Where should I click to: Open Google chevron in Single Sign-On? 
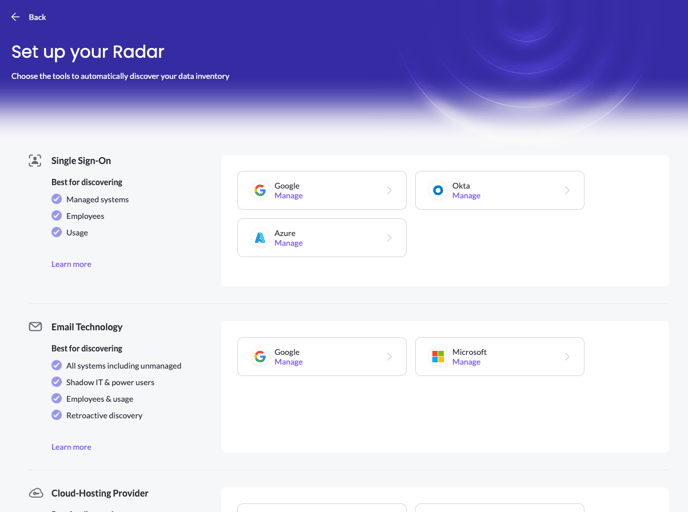tap(389, 190)
